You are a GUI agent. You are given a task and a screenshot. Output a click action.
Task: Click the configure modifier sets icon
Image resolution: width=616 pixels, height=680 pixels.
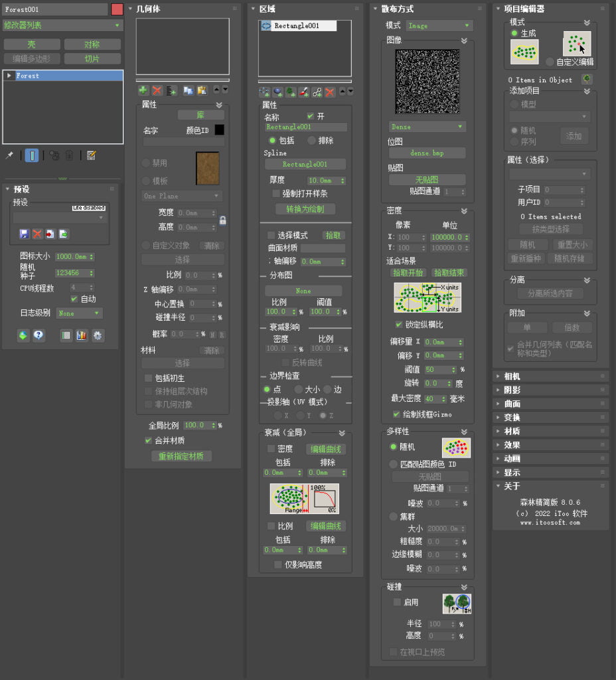(92, 155)
